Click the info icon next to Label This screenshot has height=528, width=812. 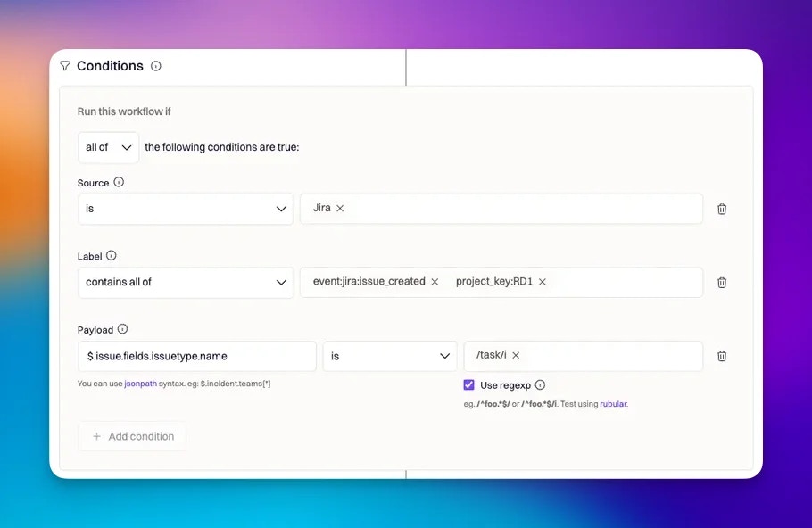click(x=112, y=255)
